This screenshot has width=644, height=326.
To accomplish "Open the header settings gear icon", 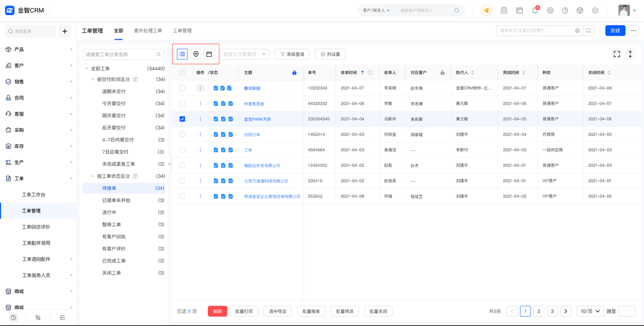I will click(x=550, y=11).
